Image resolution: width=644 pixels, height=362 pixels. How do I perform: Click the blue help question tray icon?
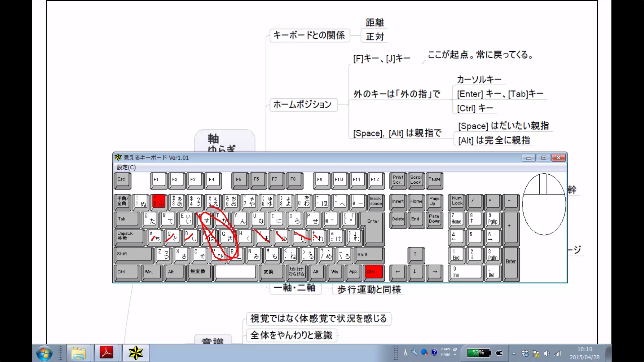coord(434,352)
